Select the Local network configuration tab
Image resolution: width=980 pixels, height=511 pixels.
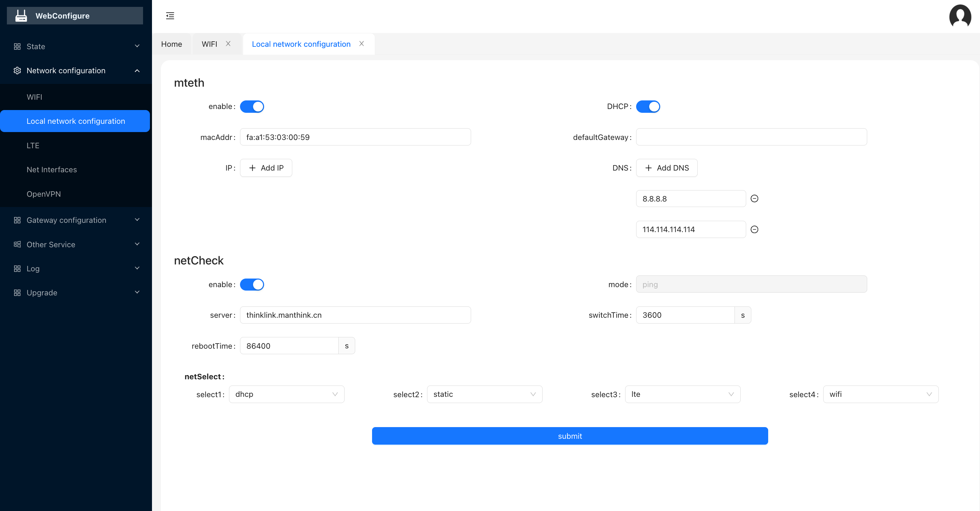(301, 44)
